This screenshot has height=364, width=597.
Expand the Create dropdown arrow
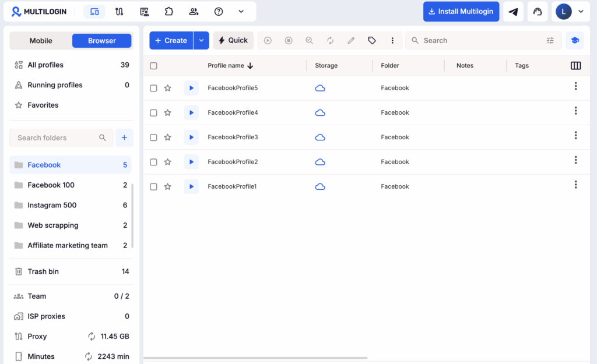pos(201,40)
